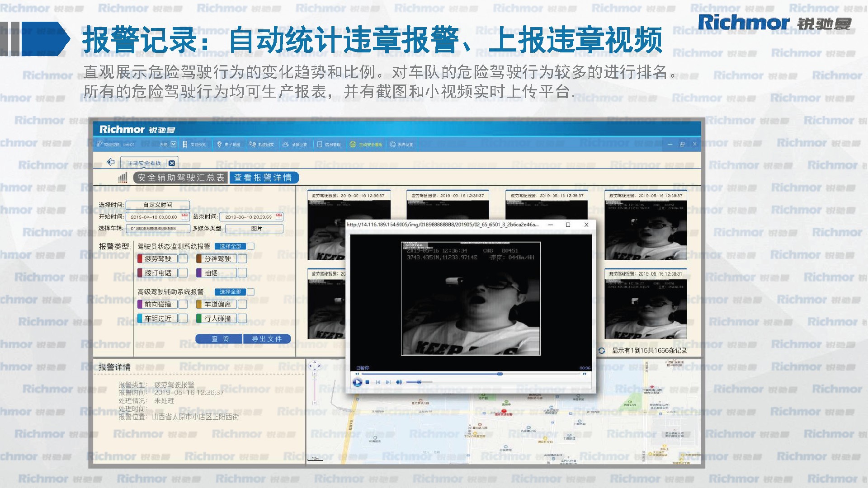
Task: Stop the video in the popup player
Action: point(368,382)
